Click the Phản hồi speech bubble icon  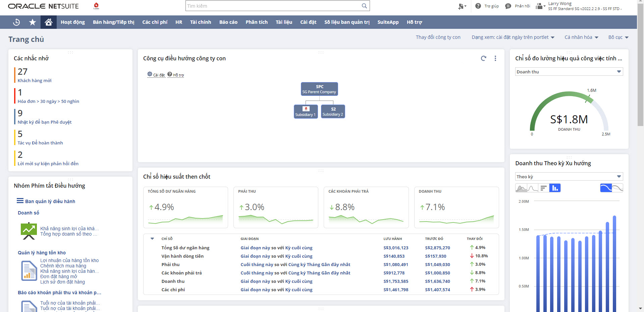[x=508, y=6]
